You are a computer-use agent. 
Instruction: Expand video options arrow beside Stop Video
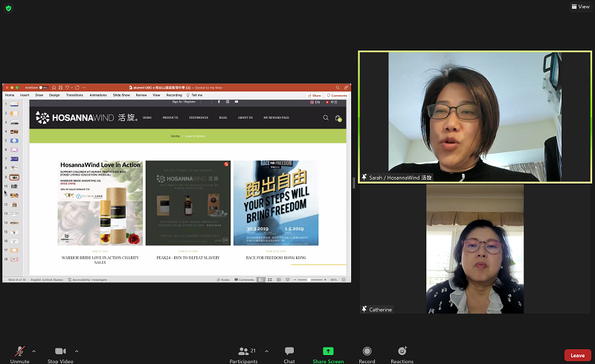click(77, 351)
